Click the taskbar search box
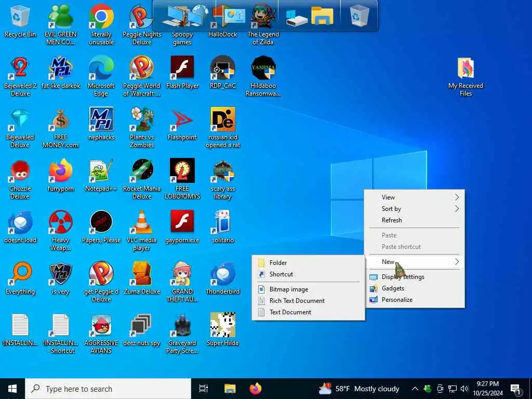 pyautogui.click(x=108, y=389)
